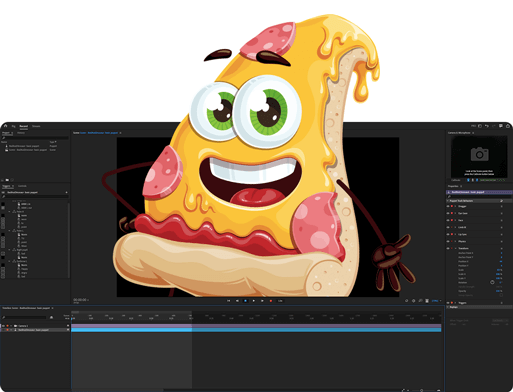Collapse the Transform behavior

click(456, 248)
